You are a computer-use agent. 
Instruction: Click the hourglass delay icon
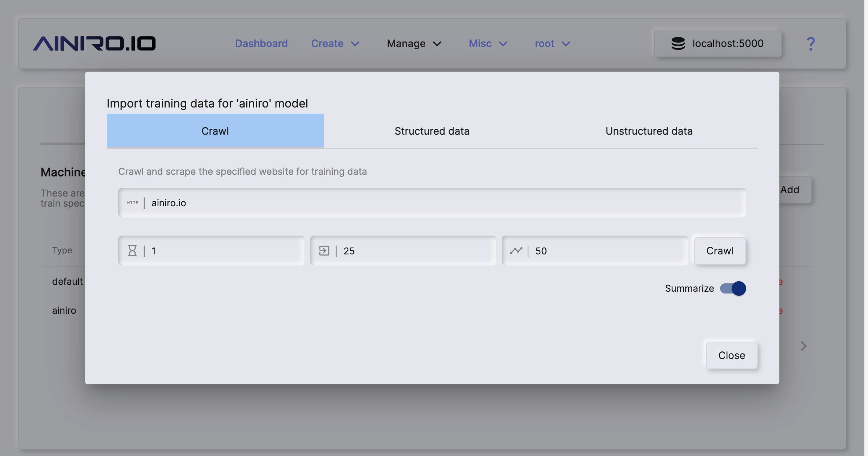pos(132,251)
